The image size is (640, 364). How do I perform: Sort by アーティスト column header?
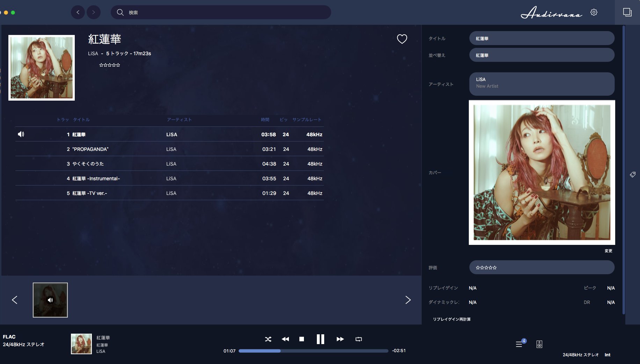[179, 119]
